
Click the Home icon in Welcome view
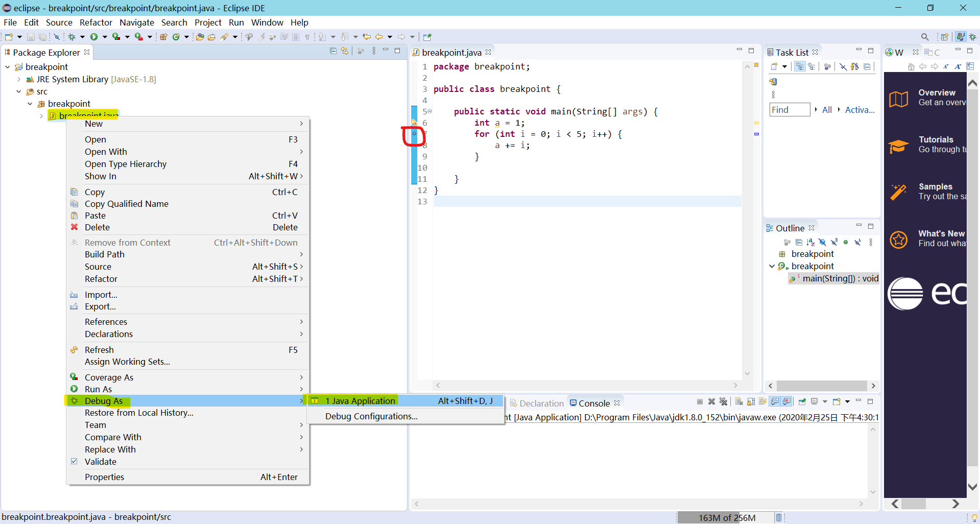[x=911, y=66]
